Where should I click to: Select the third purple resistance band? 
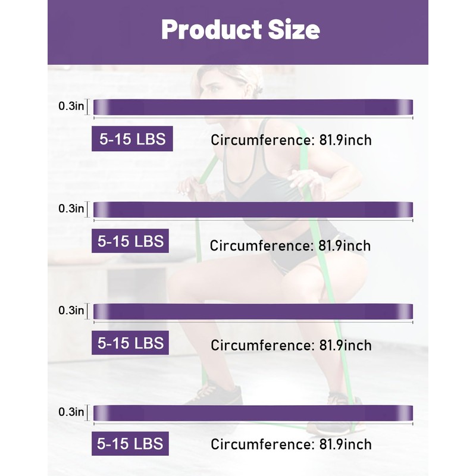253,311
